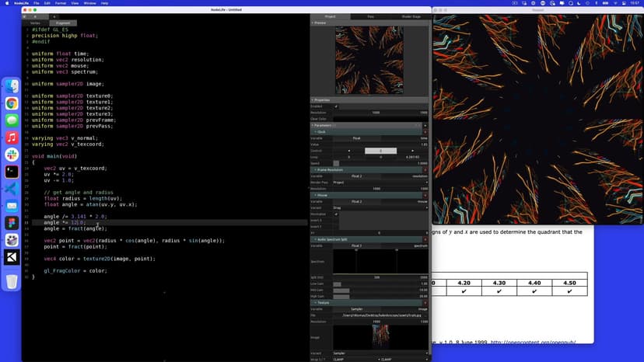
Task: Launch Google Chrome from the dock
Action: 12,103
